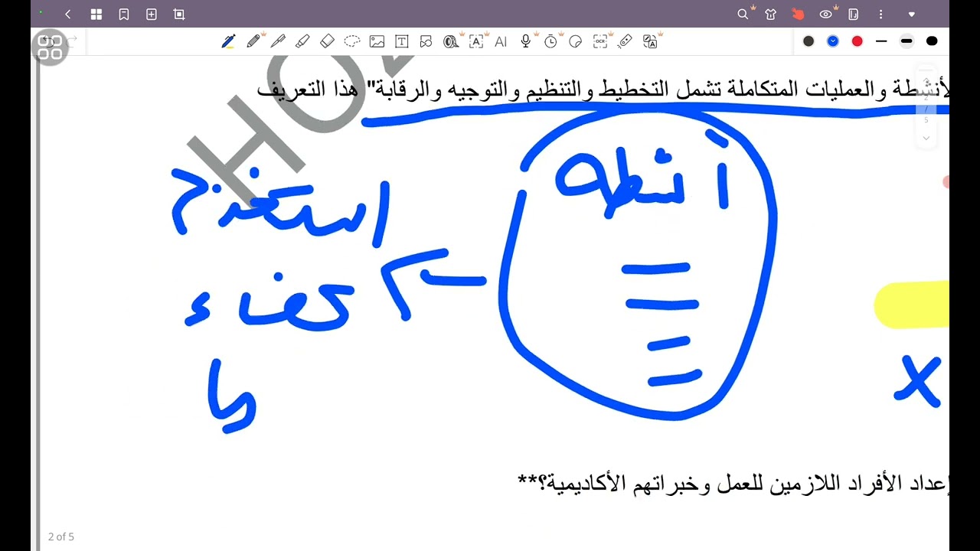Viewport: 980px width, 551px height.
Task: Open the shapes tool
Action: 426,41
